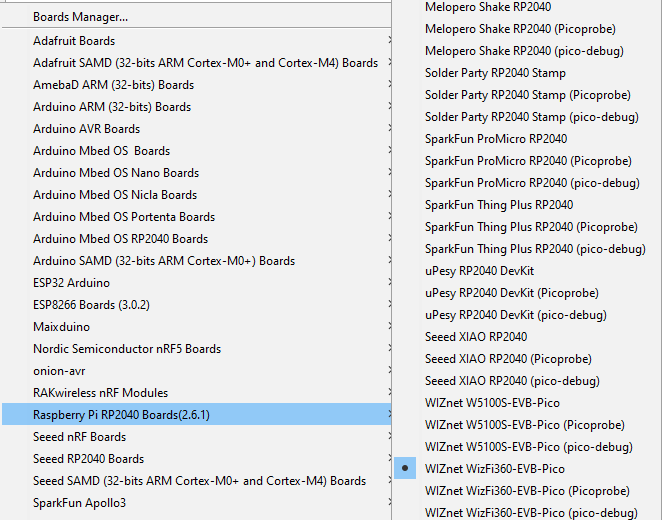This screenshot has width=665, height=520.
Task: Open AmebaD ARM (32-bits) Boards submenu
Action: pos(196,85)
